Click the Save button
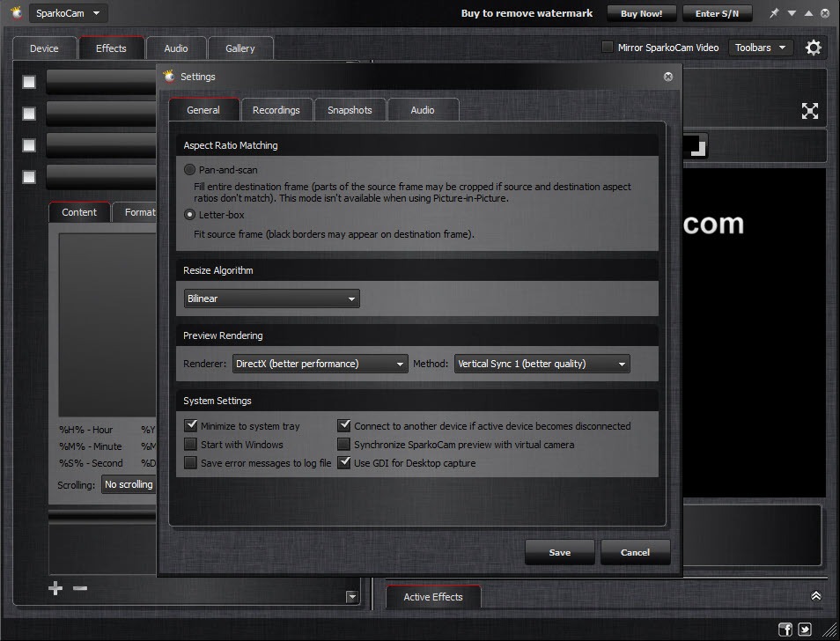This screenshot has height=641, width=840. coord(559,552)
